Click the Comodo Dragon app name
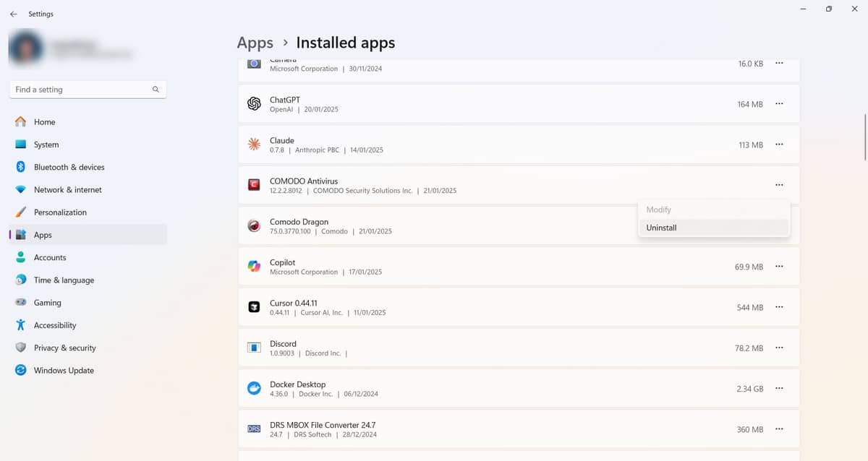This screenshot has height=461, width=868. point(299,222)
